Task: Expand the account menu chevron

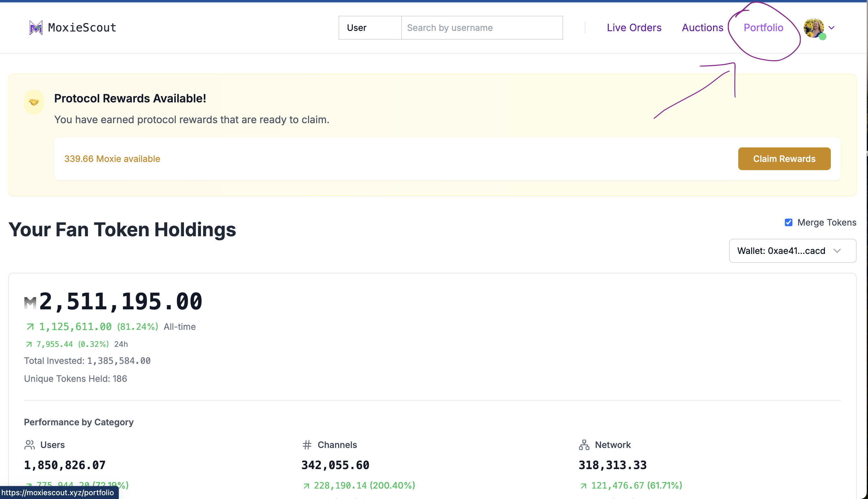Action: (831, 27)
